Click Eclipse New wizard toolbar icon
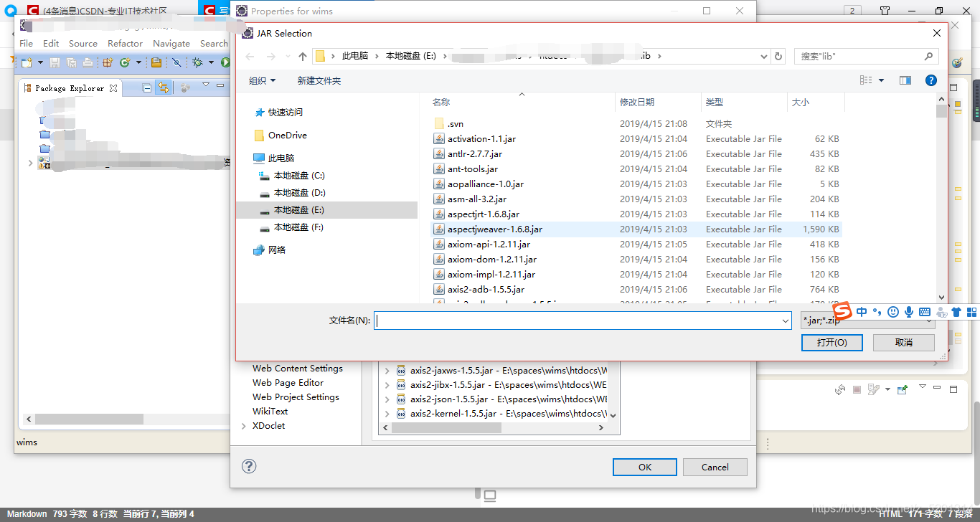Image resolution: width=980 pixels, height=522 pixels. click(x=27, y=63)
